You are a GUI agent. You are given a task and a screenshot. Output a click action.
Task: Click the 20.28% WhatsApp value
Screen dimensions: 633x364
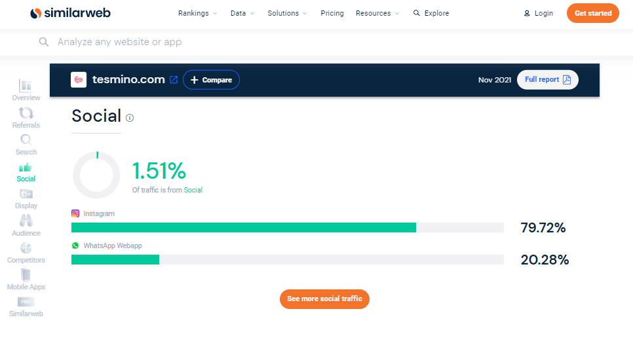pos(545,259)
